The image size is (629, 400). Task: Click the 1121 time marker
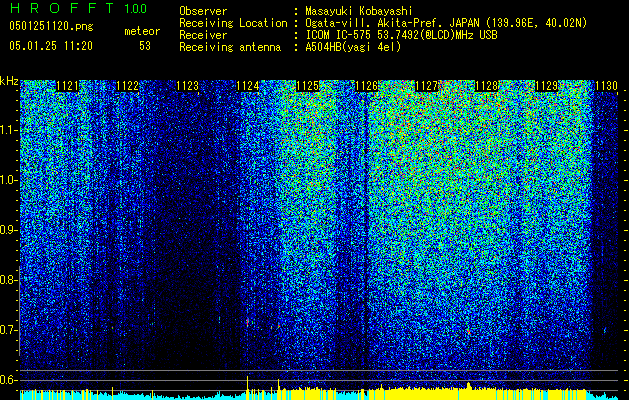click(67, 86)
